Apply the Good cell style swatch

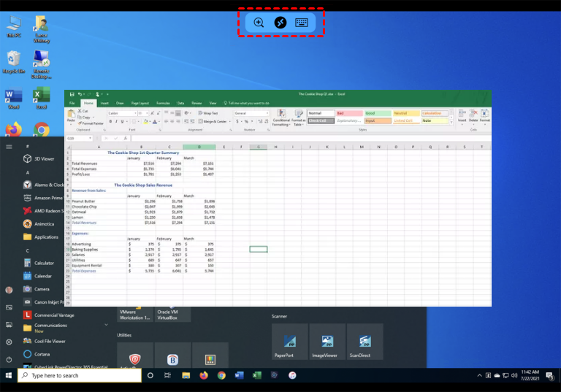pyautogui.click(x=374, y=113)
